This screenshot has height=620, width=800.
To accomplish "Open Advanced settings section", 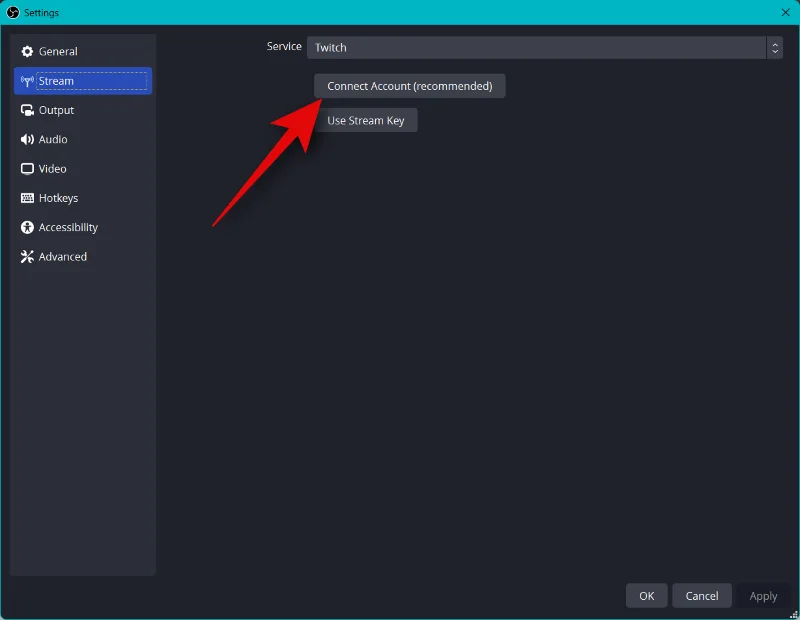I will coord(83,257).
